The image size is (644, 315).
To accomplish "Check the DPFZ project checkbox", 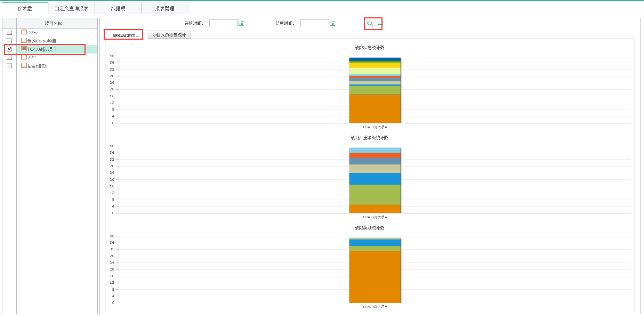I will (x=9, y=32).
